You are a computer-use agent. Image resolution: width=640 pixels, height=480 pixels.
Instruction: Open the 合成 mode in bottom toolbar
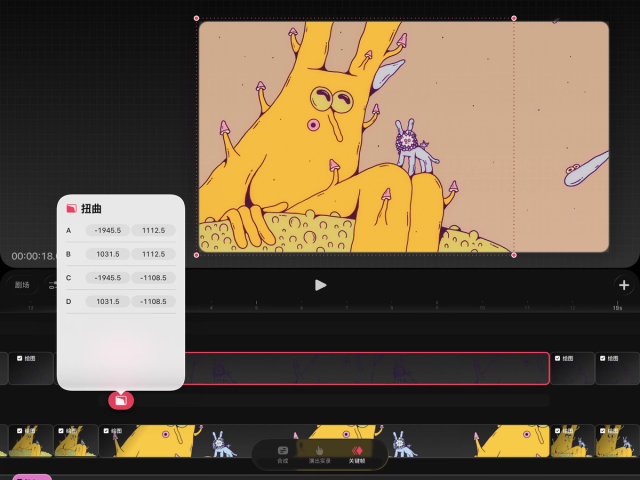coord(283,454)
